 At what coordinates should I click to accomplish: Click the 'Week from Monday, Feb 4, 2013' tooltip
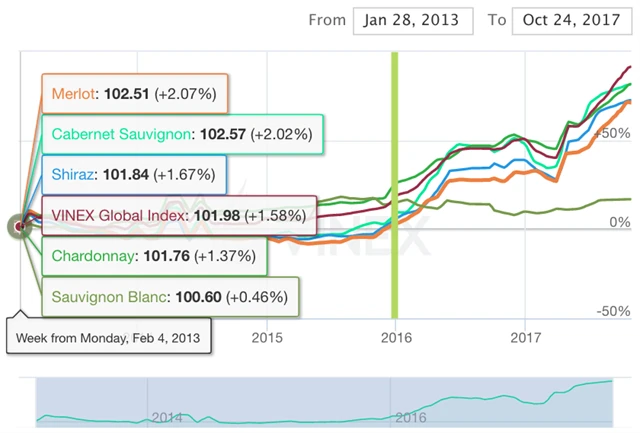click(x=108, y=337)
